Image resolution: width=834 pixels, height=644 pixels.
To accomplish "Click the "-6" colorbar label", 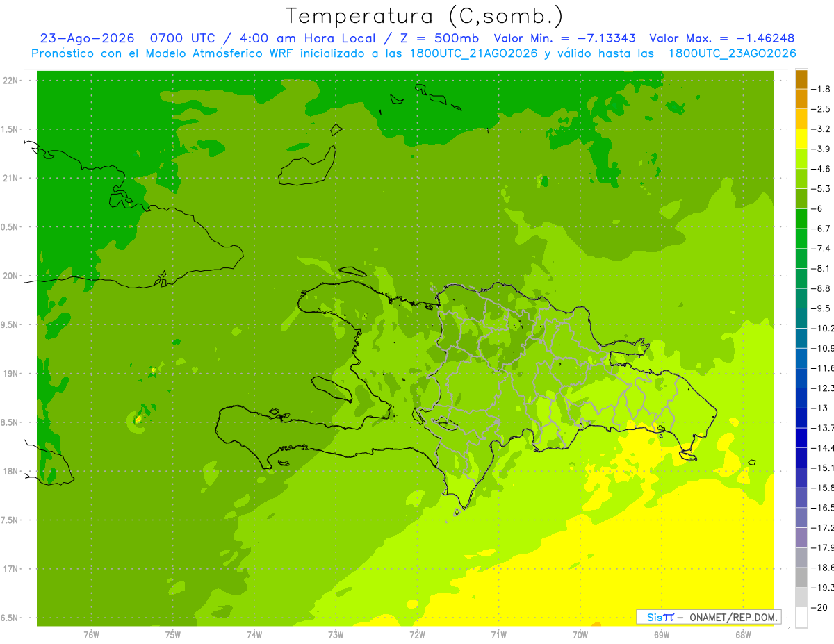I will pos(819,209).
